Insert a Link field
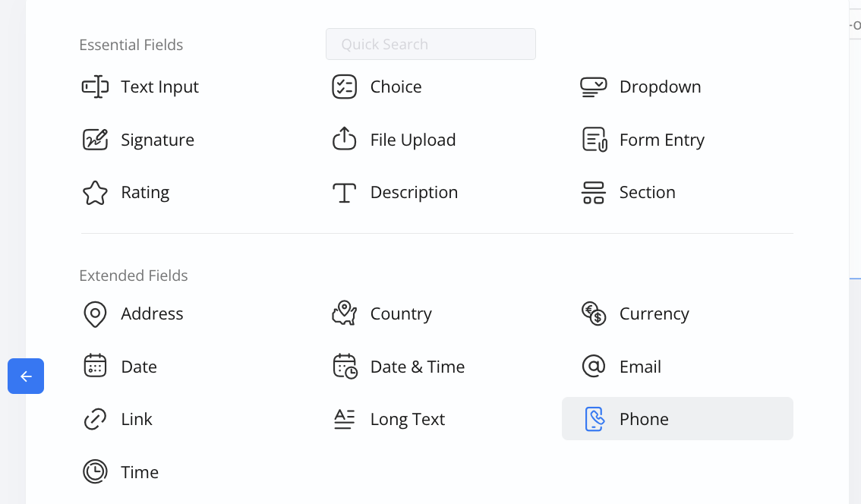 click(136, 419)
